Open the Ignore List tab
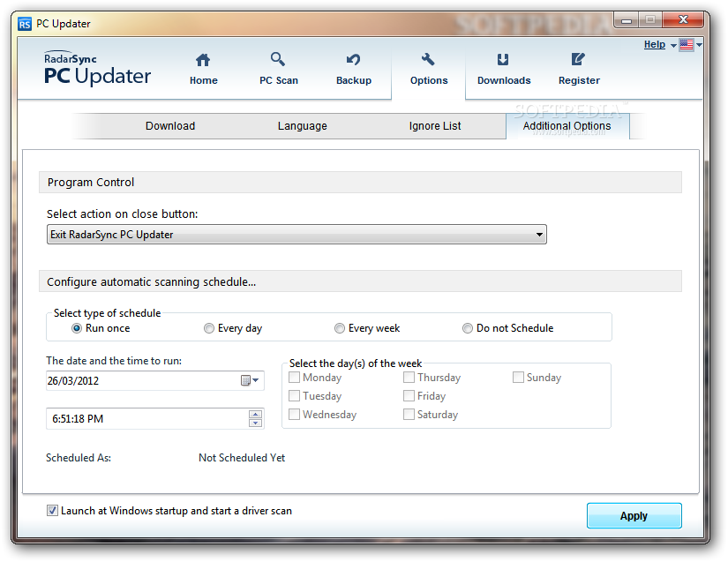The height and width of the screenshot is (562, 728). tap(435, 126)
